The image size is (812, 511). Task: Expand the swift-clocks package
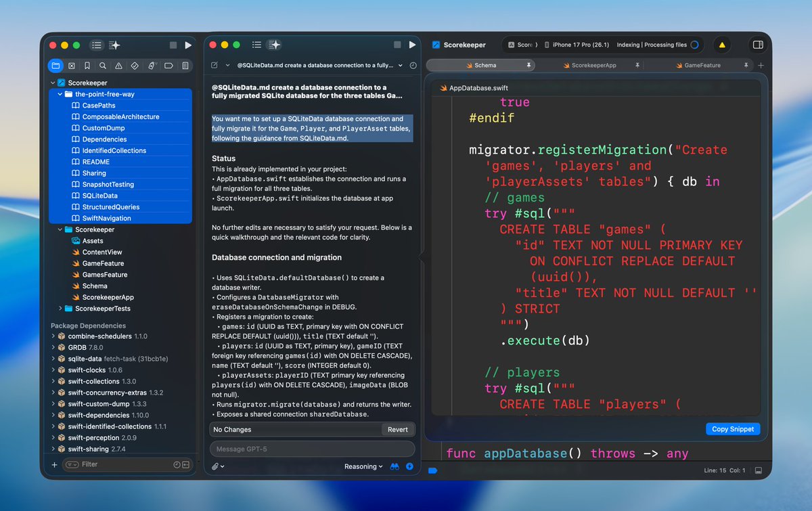[x=53, y=370]
